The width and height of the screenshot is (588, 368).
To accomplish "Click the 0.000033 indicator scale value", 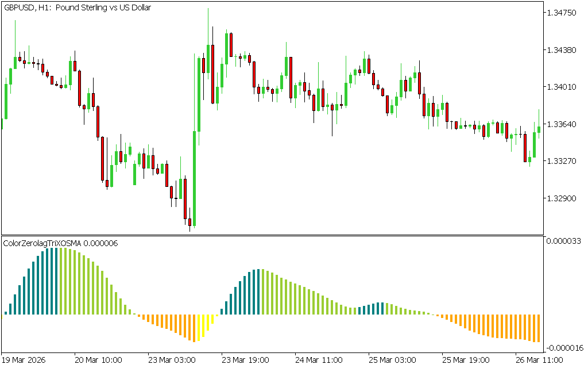I will pyautogui.click(x=565, y=241).
